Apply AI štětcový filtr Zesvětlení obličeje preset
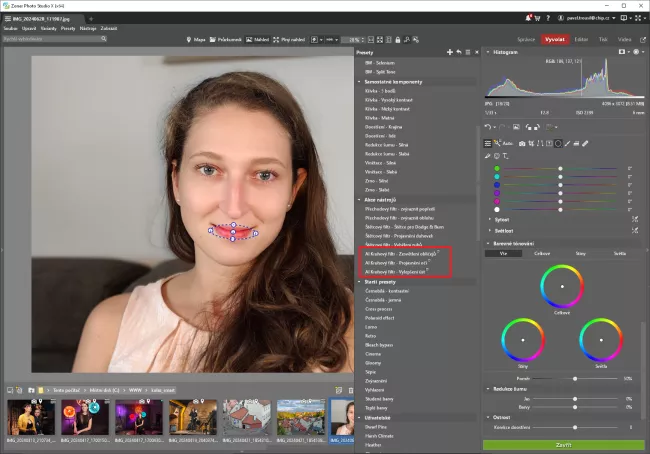 point(399,254)
